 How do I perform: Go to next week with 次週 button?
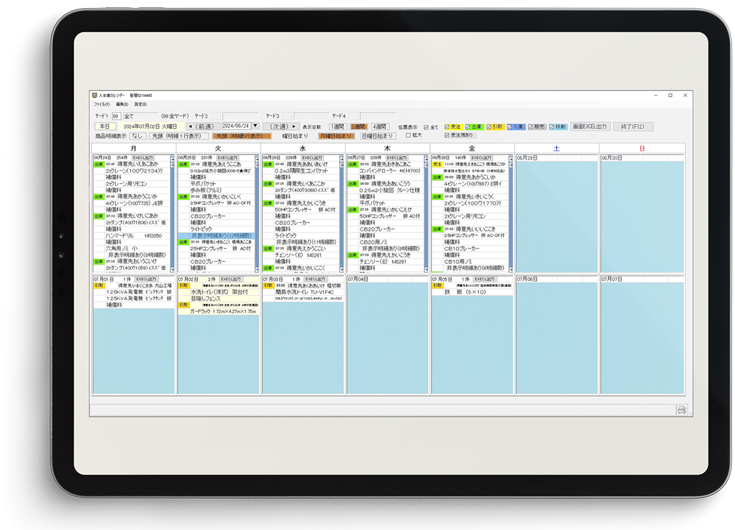[281, 127]
